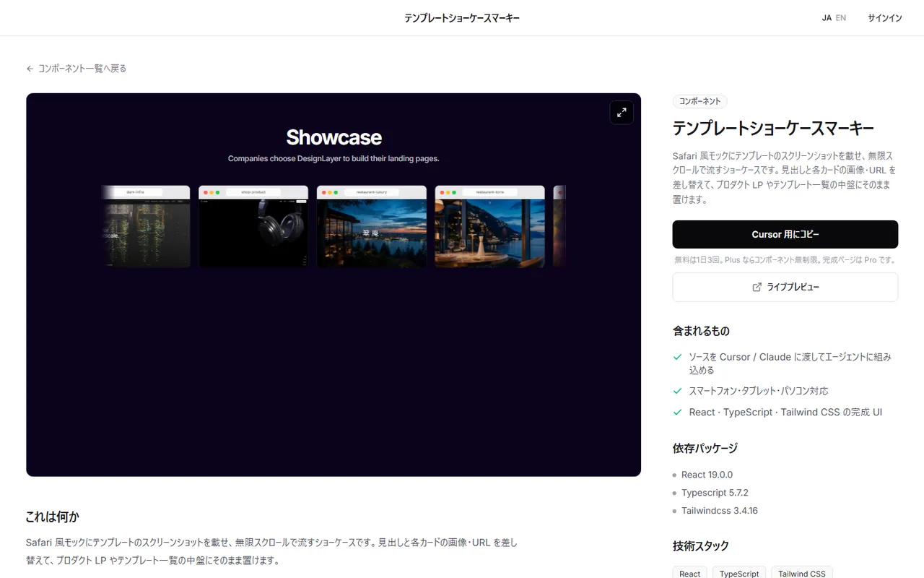This screenshot has height=578, width=924.
Task: Click the Tailwind CSS tech stack tag
Action: click(x=802, y=574)
